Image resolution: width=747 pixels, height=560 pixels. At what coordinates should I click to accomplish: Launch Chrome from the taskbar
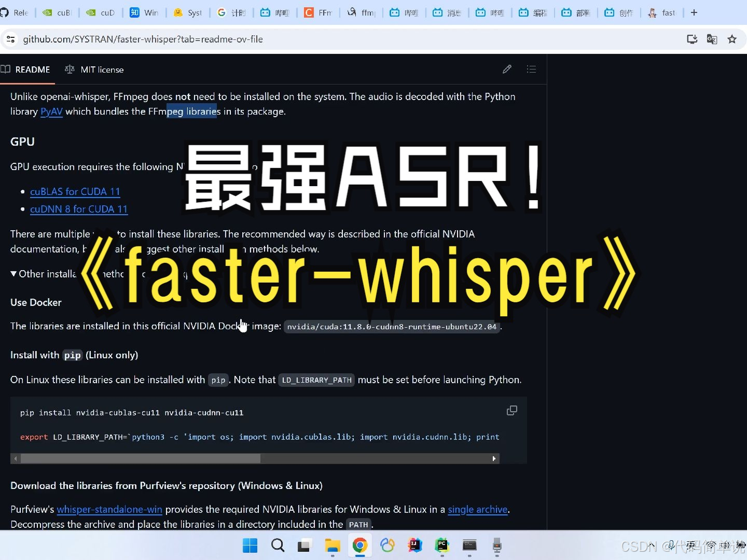pyautogui.click(x=360, y=545)
